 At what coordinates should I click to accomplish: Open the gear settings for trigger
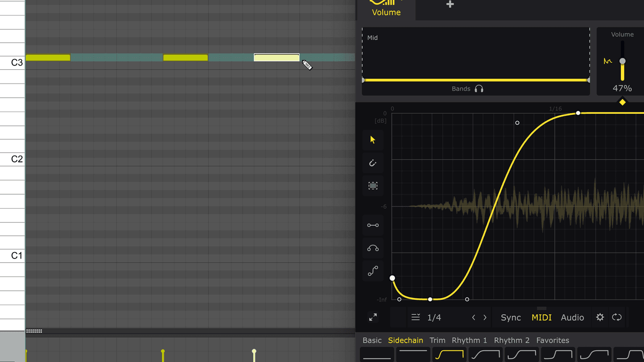(600, 317)
